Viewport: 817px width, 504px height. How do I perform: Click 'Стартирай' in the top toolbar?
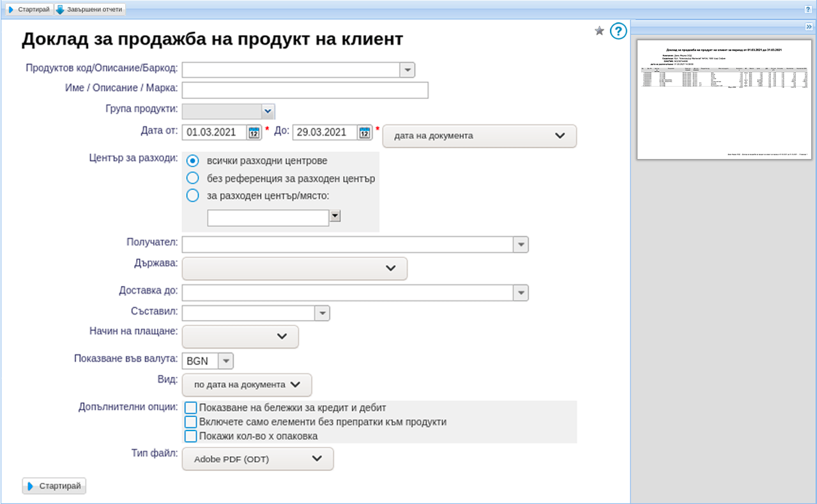[29, 10]
